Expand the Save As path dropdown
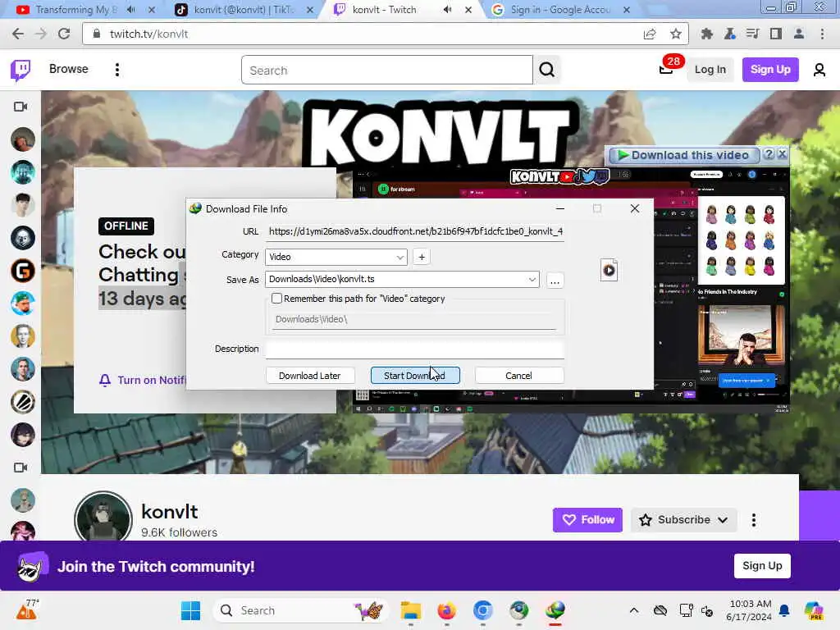The image size is (840, 630). (x=532, y=279)
